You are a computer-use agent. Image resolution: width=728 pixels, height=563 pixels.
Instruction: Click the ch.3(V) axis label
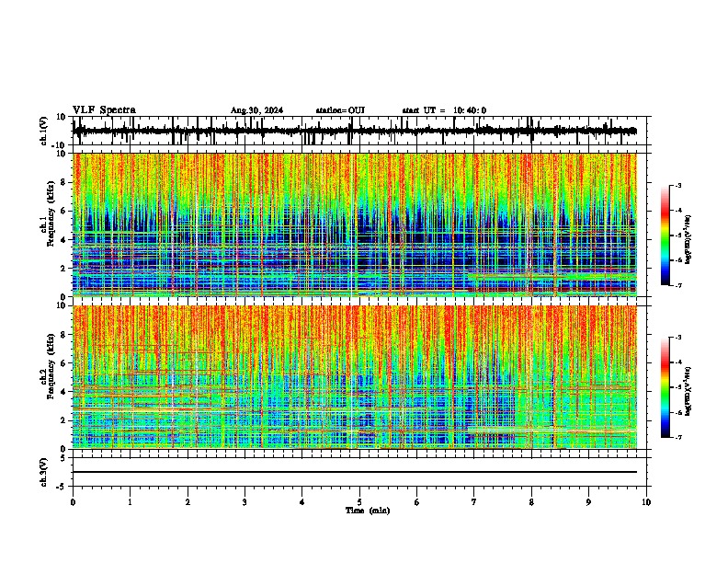point(44,472)
